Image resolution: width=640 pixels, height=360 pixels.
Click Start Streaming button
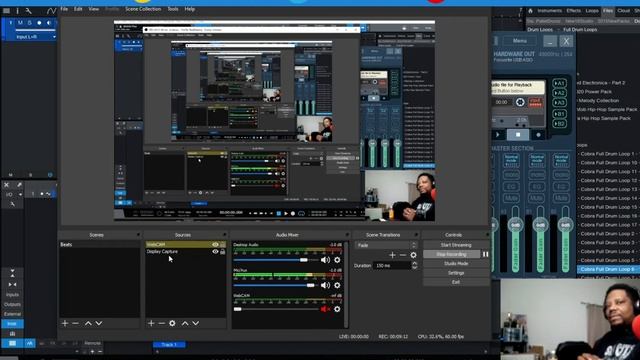pyautogui.click(x=456, y=245)
